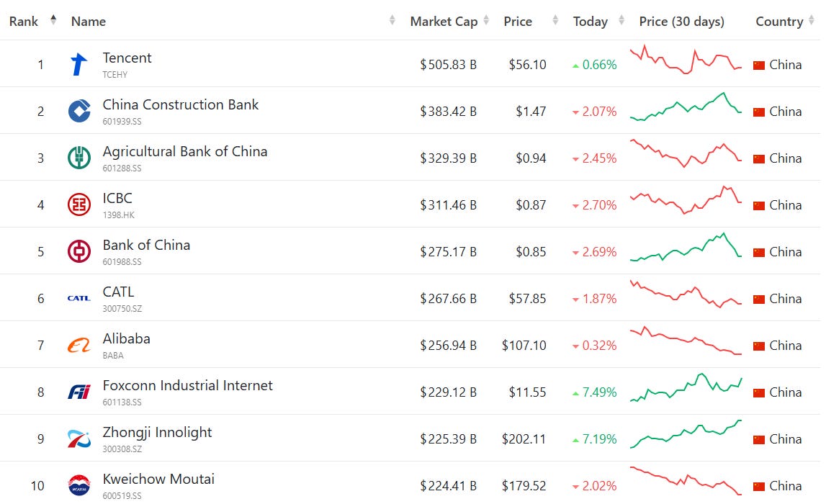Click the Zhongji Innolight logo
This screenshot has width=826, height=504.
click(x=79, y=438)
